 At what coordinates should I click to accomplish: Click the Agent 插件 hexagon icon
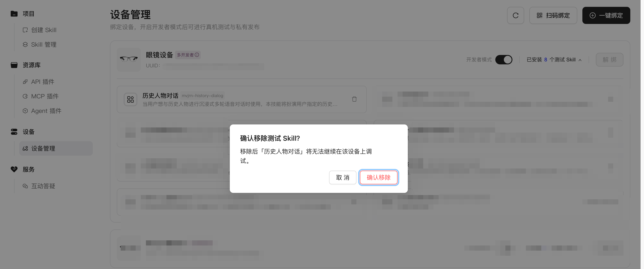[25, 111]
